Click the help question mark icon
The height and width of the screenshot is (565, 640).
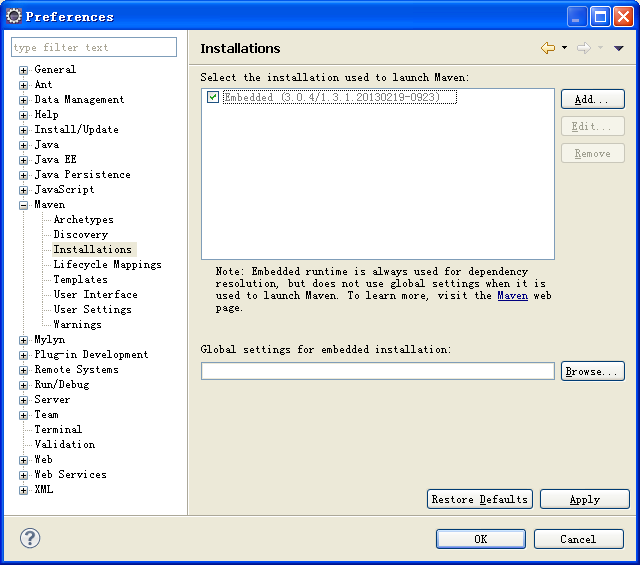click(30, 538)
